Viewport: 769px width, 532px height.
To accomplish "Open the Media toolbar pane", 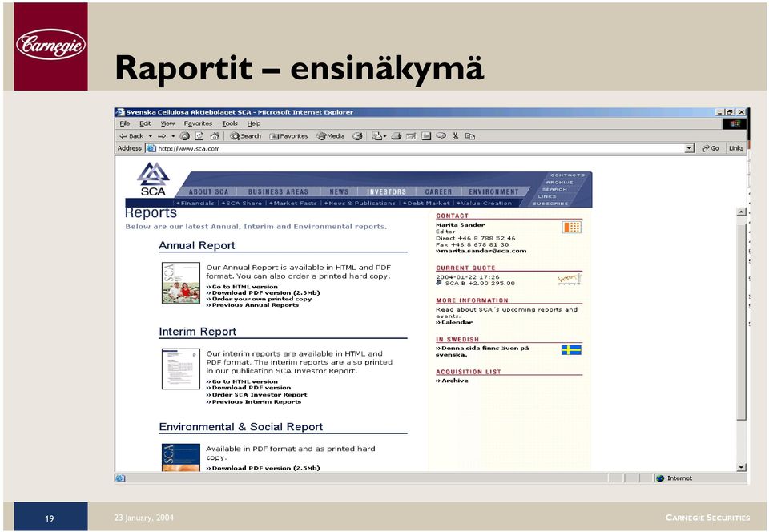I will tap(331, 136).
